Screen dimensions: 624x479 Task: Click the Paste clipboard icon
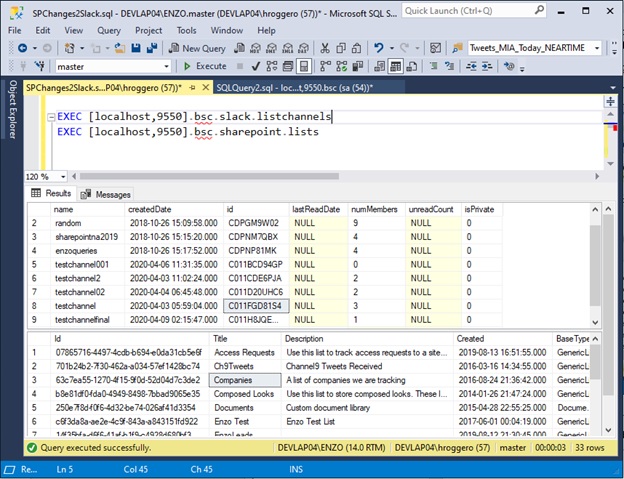point(357,48)
